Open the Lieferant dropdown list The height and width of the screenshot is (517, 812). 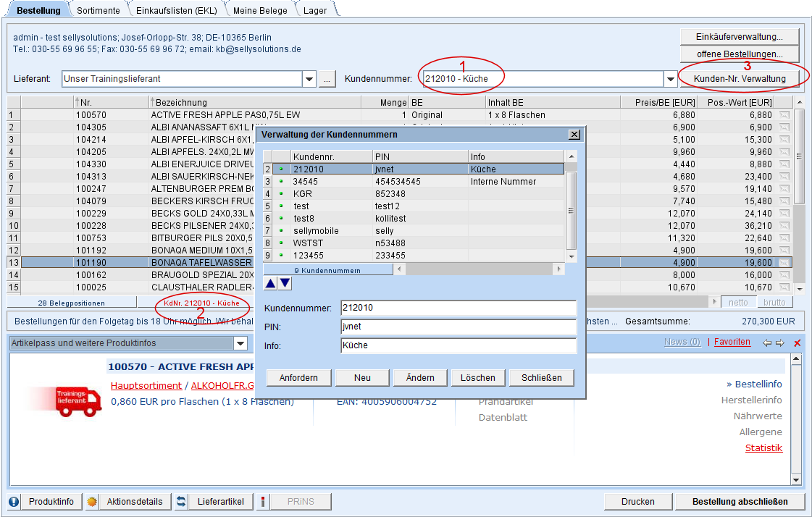tap(309, 79)
